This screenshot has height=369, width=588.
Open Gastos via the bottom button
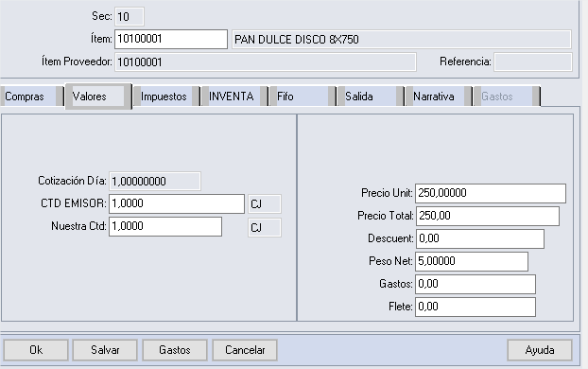175,350
